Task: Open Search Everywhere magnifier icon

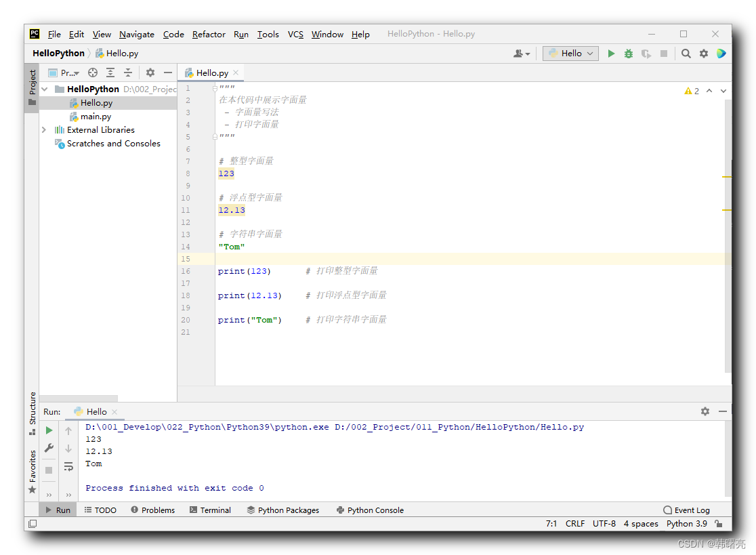Action: (685, 53)
